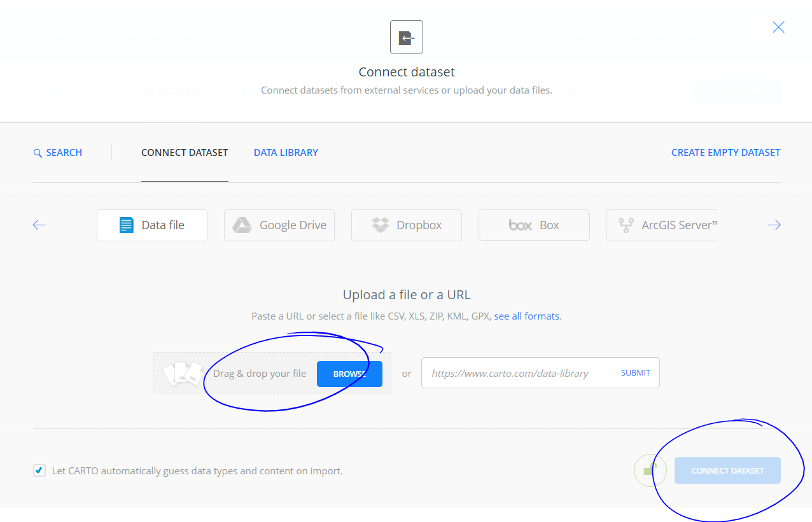Viewport: 812px width, 522px height.
Task: Close the Connect dataset dialog
Action: point(778,27)
